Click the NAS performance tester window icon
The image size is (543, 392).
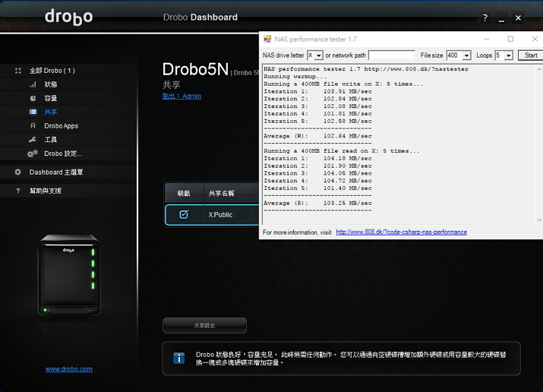point(267,40)
